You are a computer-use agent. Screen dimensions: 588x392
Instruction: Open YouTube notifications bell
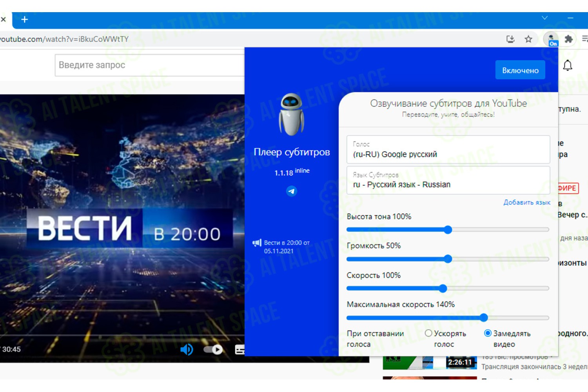pos(568,65)
